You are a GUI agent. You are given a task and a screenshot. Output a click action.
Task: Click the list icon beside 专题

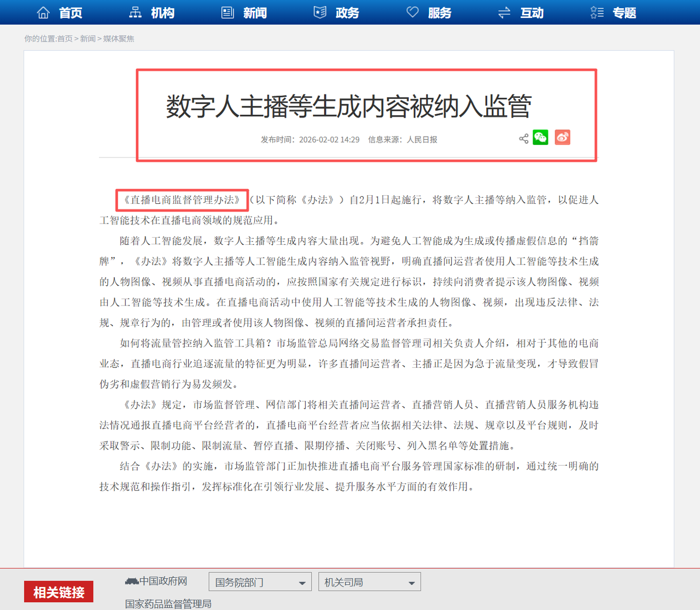pos(597,12)
